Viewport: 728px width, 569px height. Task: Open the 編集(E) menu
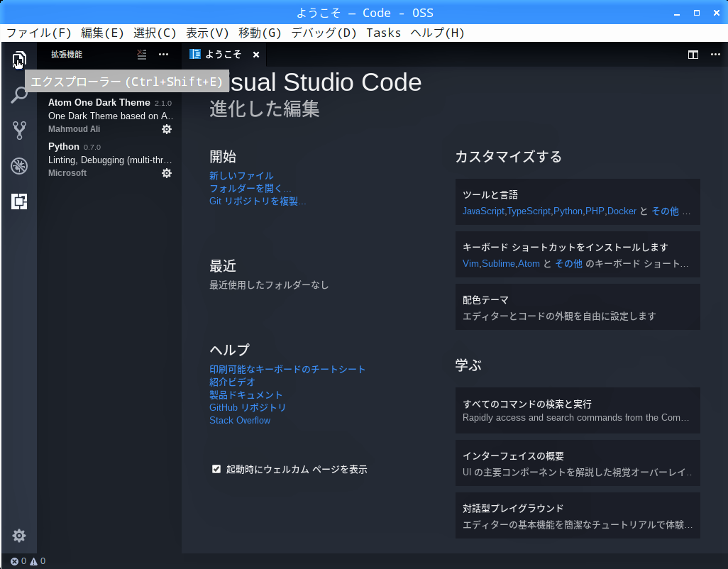102,33
